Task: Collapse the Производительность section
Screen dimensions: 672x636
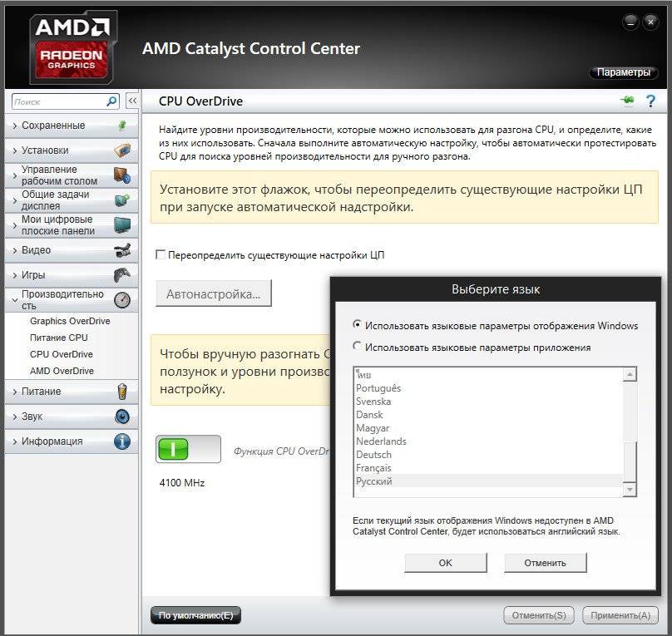Action: click(72, 300)
